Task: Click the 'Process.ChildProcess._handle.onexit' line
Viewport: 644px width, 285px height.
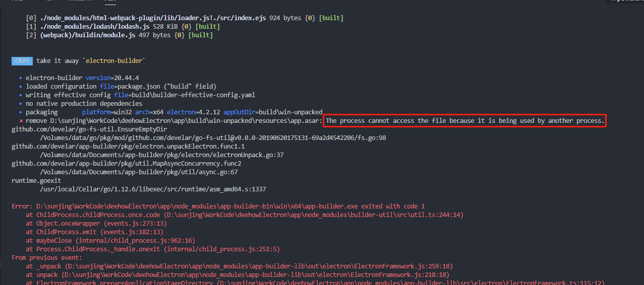Action: [x=153, y=249]
